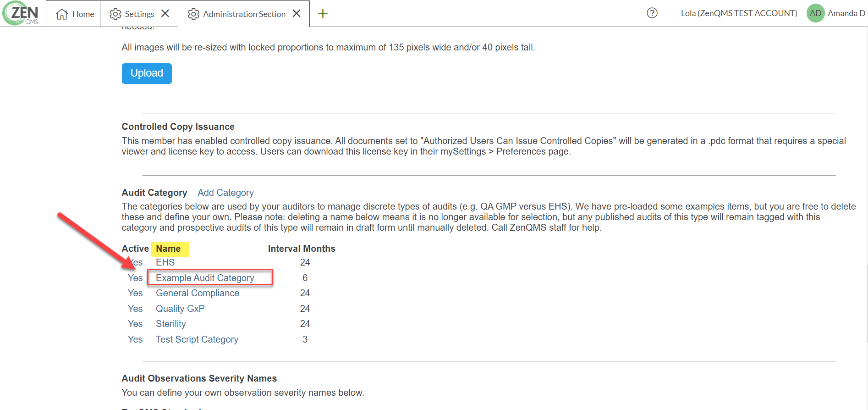This screenshot has height=410, width=868.
Task: Click the interval value 3
Action: [305, 339]
